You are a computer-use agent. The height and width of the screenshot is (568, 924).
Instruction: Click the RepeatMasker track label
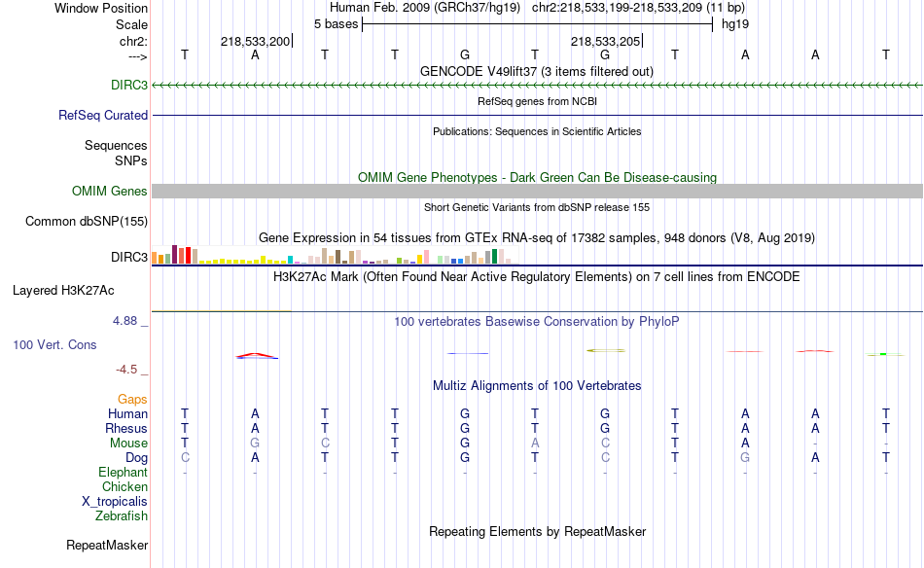click(x=107, y=545)
